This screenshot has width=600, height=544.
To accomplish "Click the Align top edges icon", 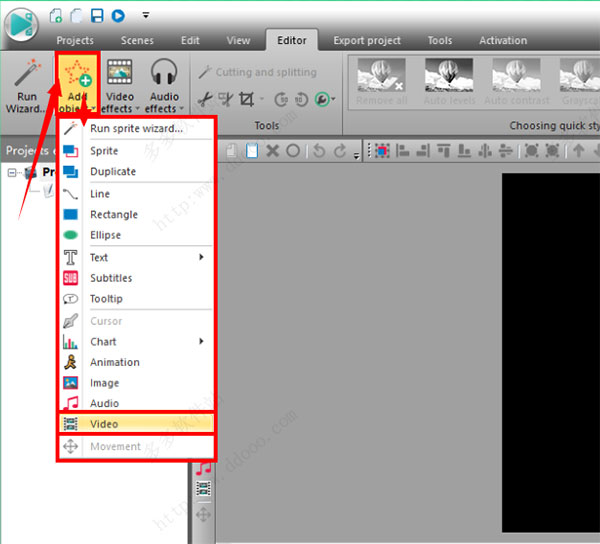I will pos(443,151).
